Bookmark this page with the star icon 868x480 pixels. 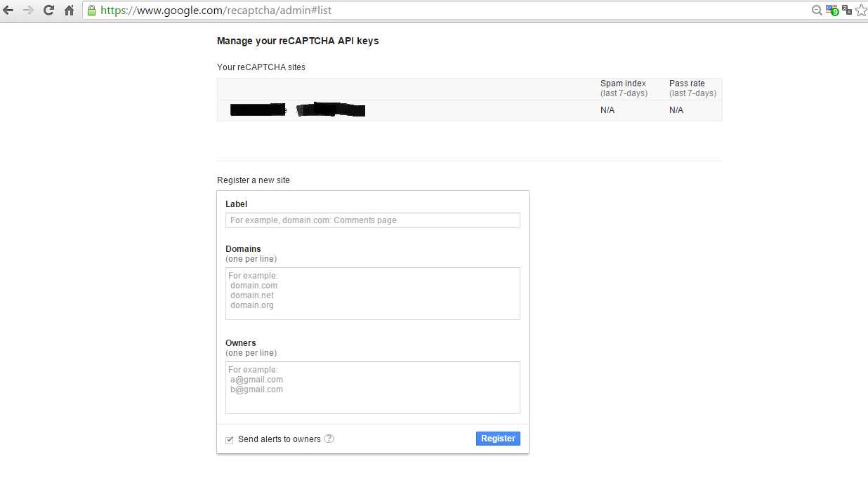[x=861, y=11]
